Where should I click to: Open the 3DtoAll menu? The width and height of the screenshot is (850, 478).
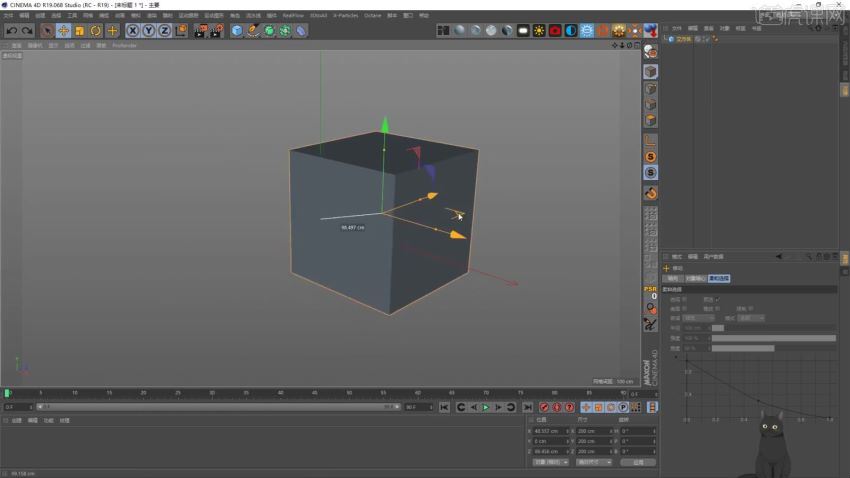[318, 16]
